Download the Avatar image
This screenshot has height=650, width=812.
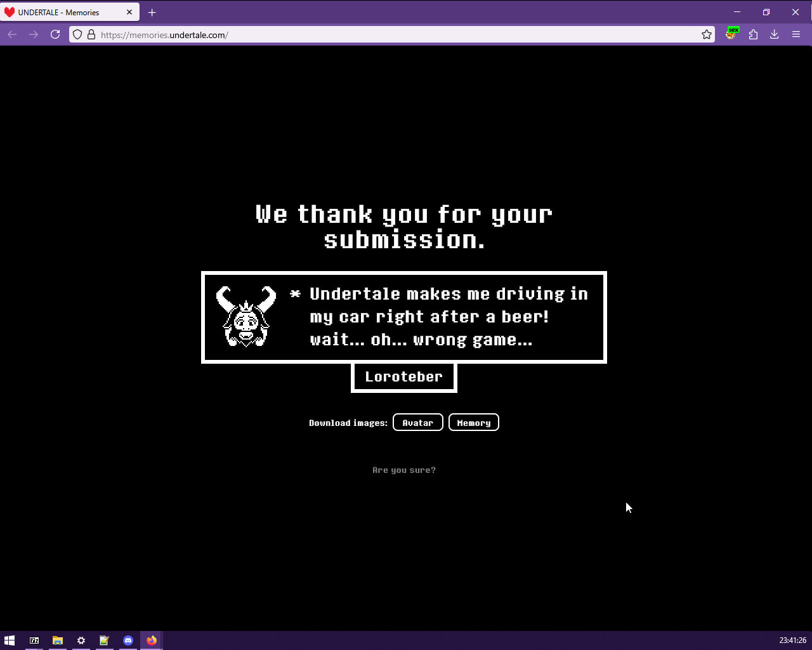click(x=418, y=422)
